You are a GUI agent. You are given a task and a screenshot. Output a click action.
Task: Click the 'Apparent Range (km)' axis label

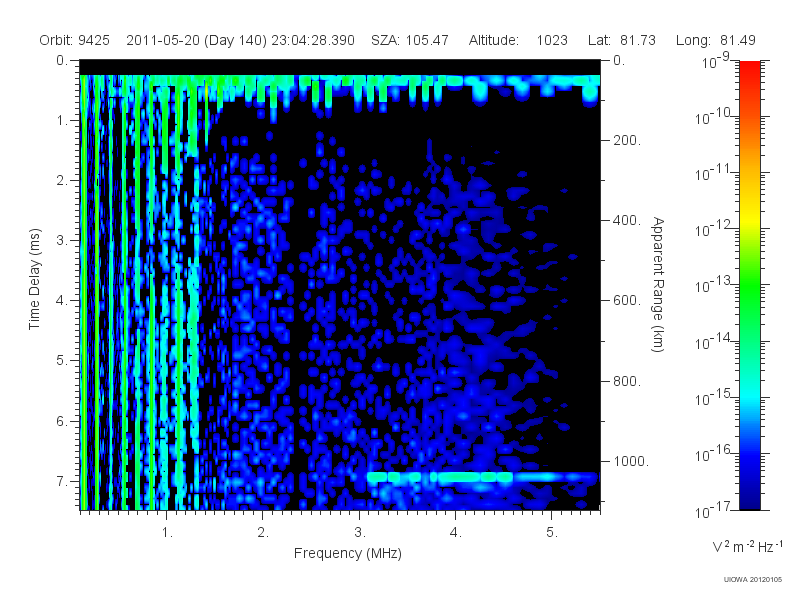[x=658, y=284]
